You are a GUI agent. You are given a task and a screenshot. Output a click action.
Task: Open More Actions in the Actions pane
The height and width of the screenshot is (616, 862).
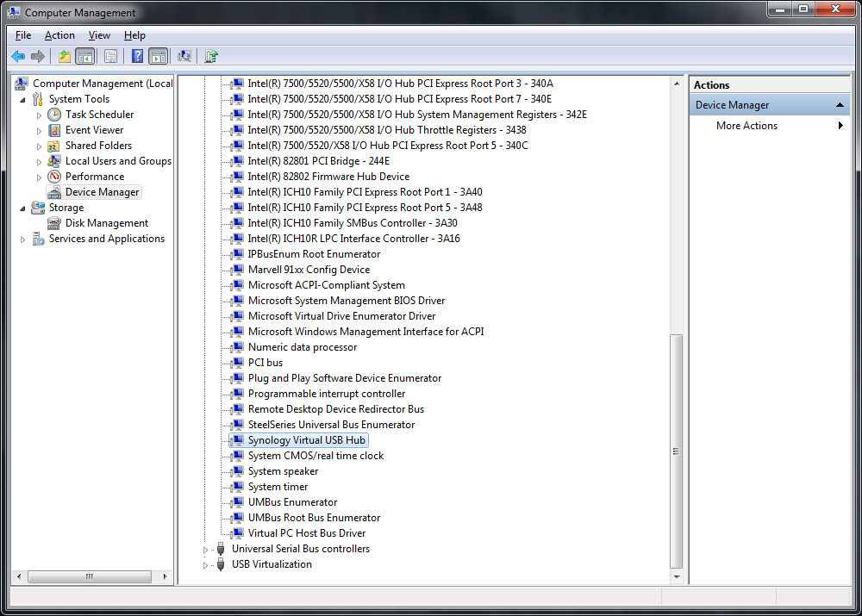[x=746, y=126]
